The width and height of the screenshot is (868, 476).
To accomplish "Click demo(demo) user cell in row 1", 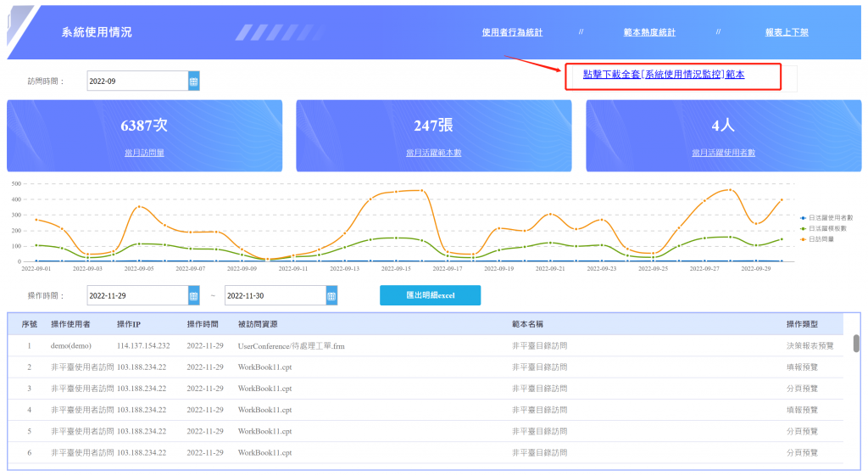I will tap(71, 346).
